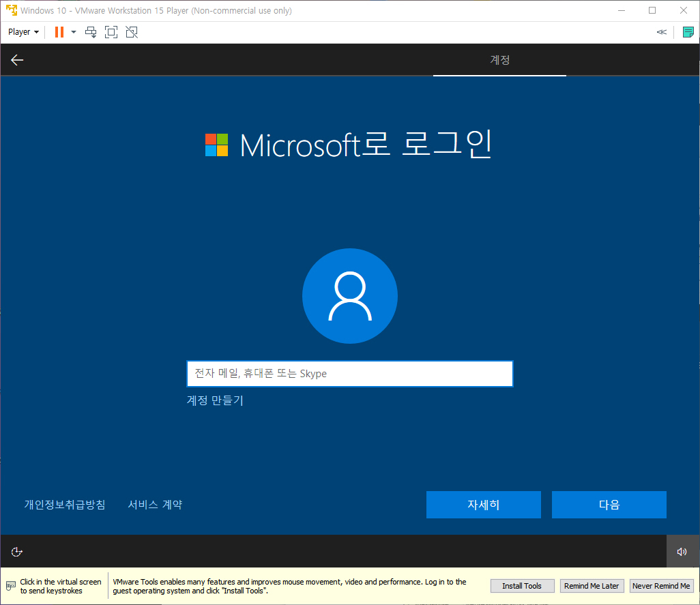The height and width of the screenshot is (605, 700).
Task: Click the 다음 button
Action: click(x=609, y=505)
